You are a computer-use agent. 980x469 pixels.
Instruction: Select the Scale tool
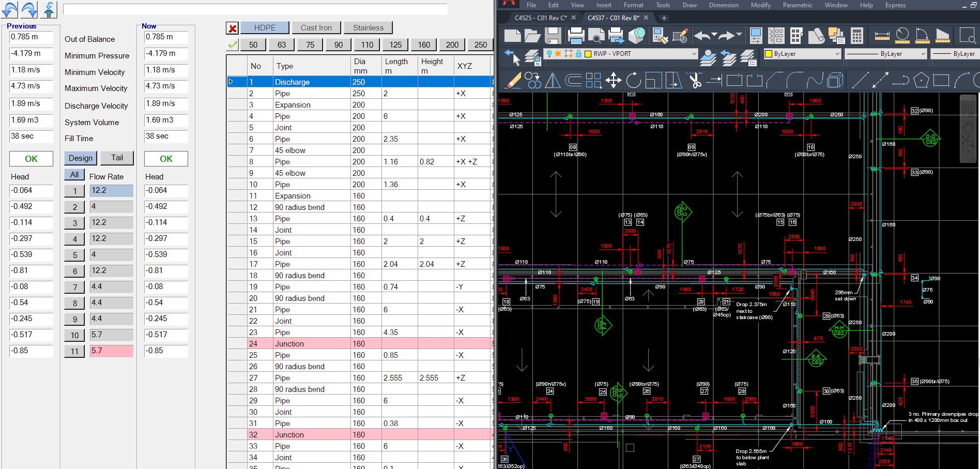pyautogui.click(x=653, y=80)
